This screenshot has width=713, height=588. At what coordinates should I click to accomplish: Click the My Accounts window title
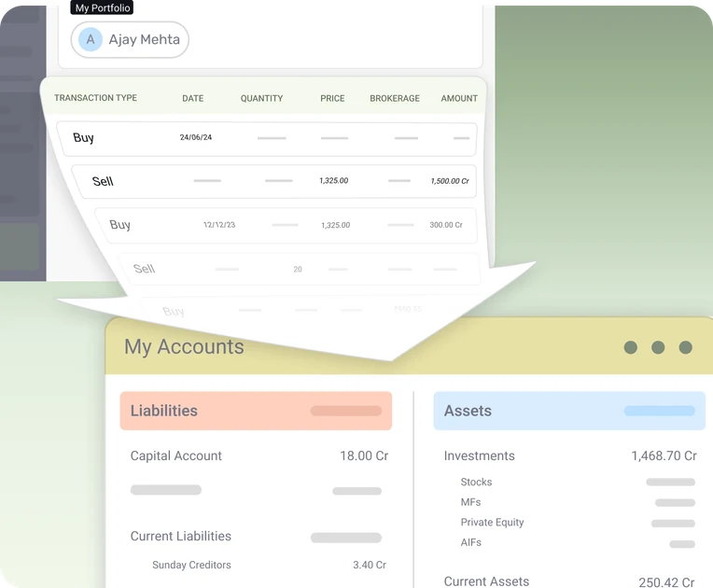pos(184,347)
